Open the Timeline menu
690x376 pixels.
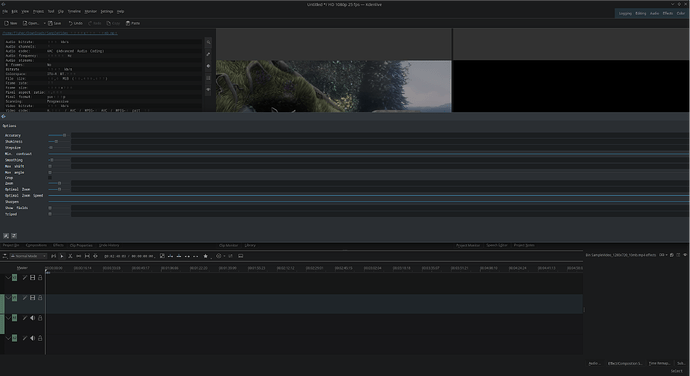point(74,11)
